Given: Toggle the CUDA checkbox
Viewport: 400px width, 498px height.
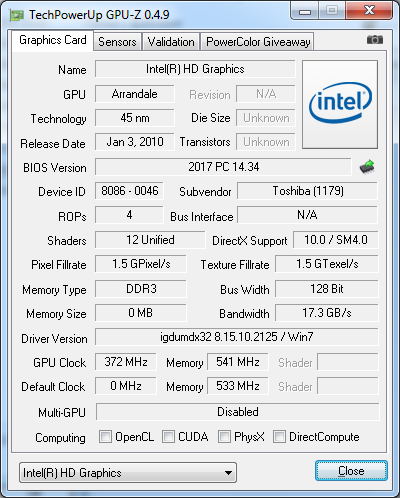Looking at the screenshot, I should pyautogui.click(x=168, y=436).
